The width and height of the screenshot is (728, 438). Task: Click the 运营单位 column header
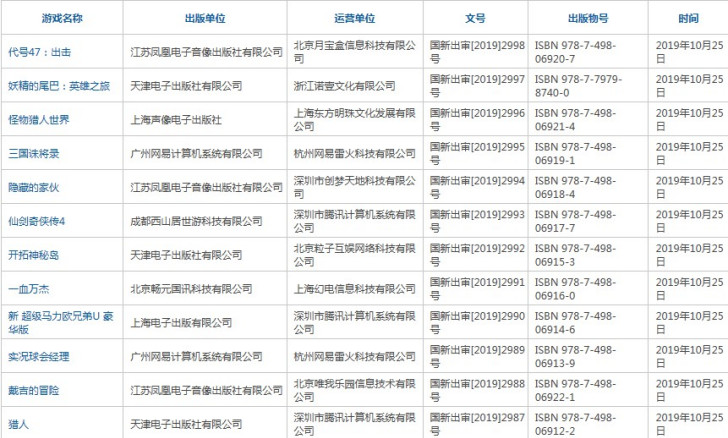(355, 18)
